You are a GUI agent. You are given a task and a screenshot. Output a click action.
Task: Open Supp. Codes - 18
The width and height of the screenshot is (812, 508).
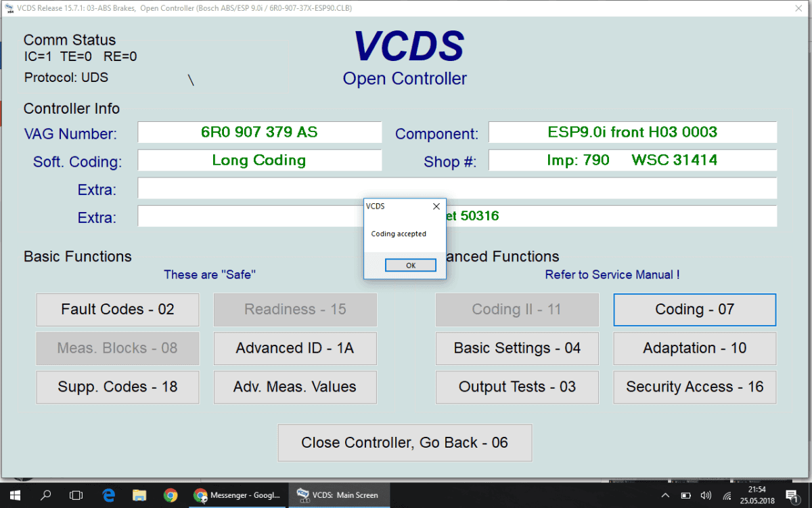[x=118, y=387]
